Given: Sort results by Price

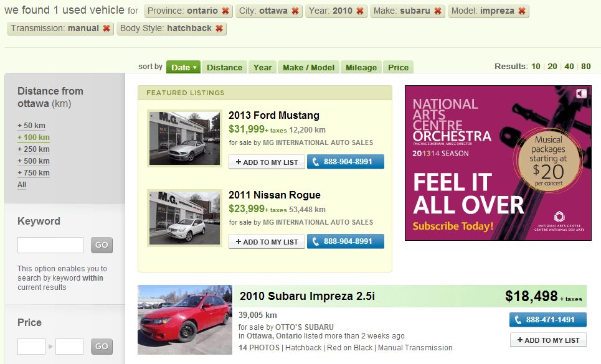Looking at the screenshot, I should point(398,67).
